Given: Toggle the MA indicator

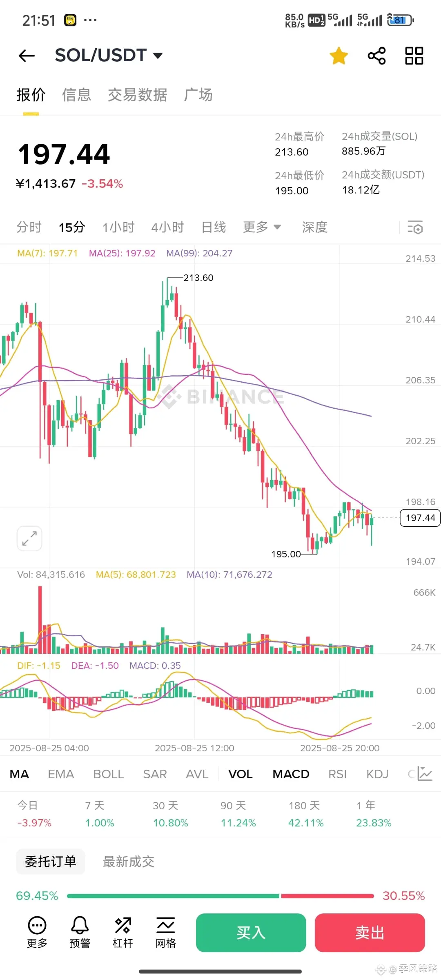Looking at the screenshot, I should [x=19, y=774].
